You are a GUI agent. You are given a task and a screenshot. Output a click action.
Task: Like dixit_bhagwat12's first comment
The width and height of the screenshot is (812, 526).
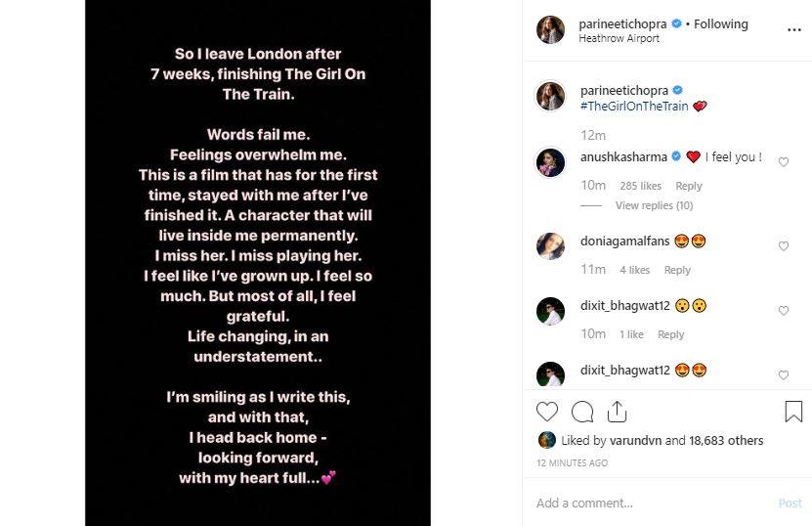(x=784, y=311)
